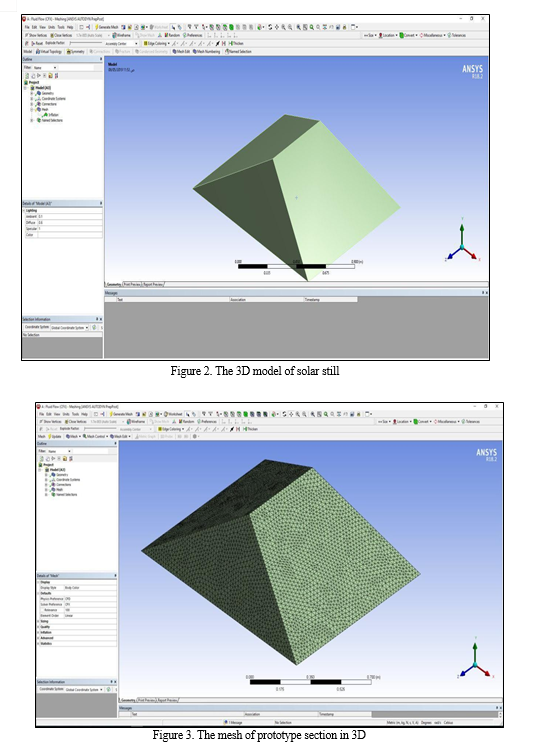Select the Mesh icon in Figure 2 outline tree
Screen dimensions: 535x748
(39, 110)
